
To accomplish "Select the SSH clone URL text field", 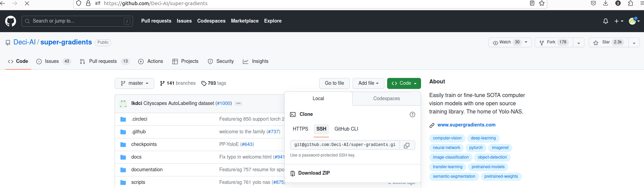I will coord(345,145).
